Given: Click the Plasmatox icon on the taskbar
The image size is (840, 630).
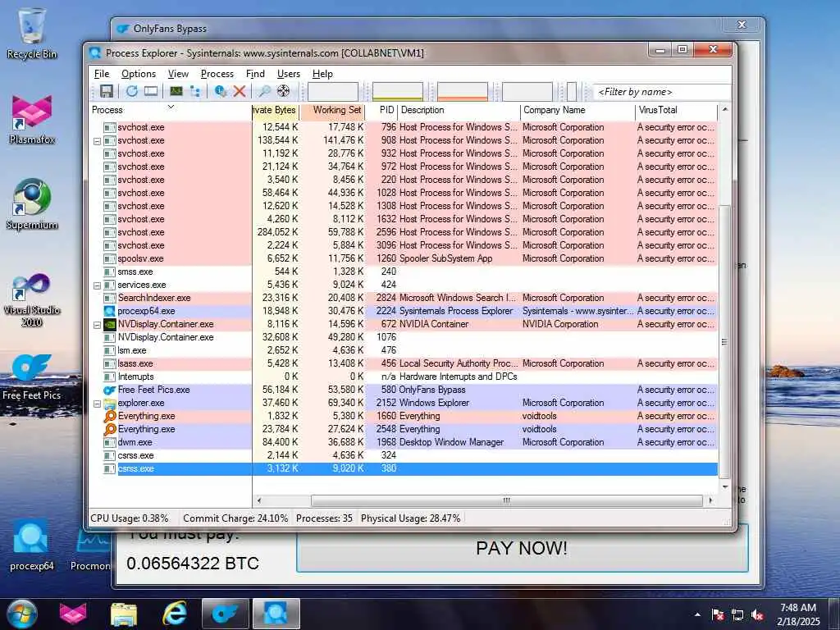Looking at the screenshot, I should coord(73,614).
